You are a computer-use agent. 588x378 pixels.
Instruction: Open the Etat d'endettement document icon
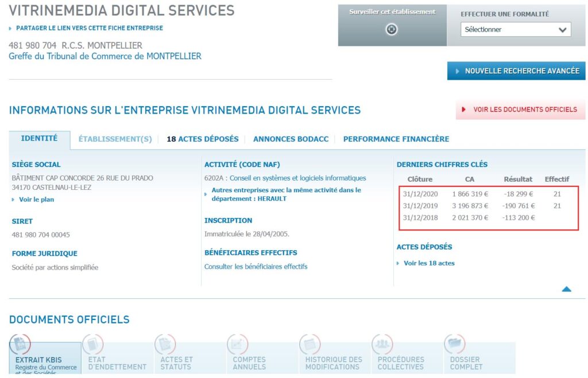[92, 345]
